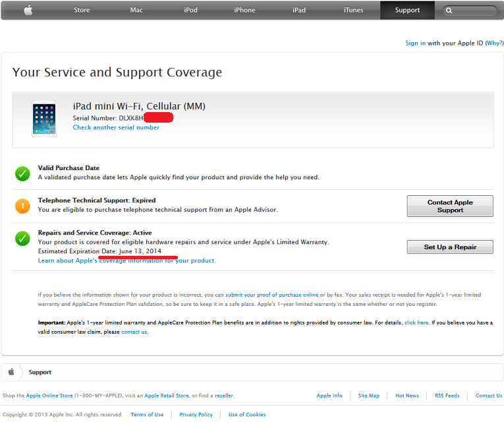Click Repairs and Service Coverage: Active heading
The image size is (504, 422).
click(95, 233)
